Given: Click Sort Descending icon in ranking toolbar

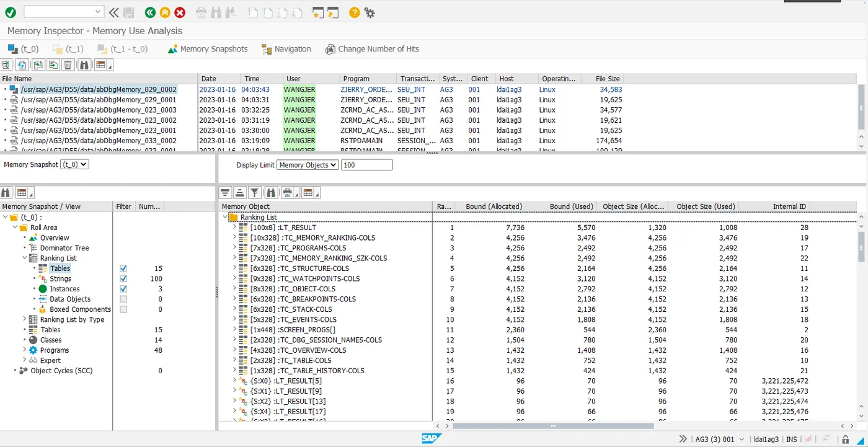Looking at the screenshot, I should 239,193.
